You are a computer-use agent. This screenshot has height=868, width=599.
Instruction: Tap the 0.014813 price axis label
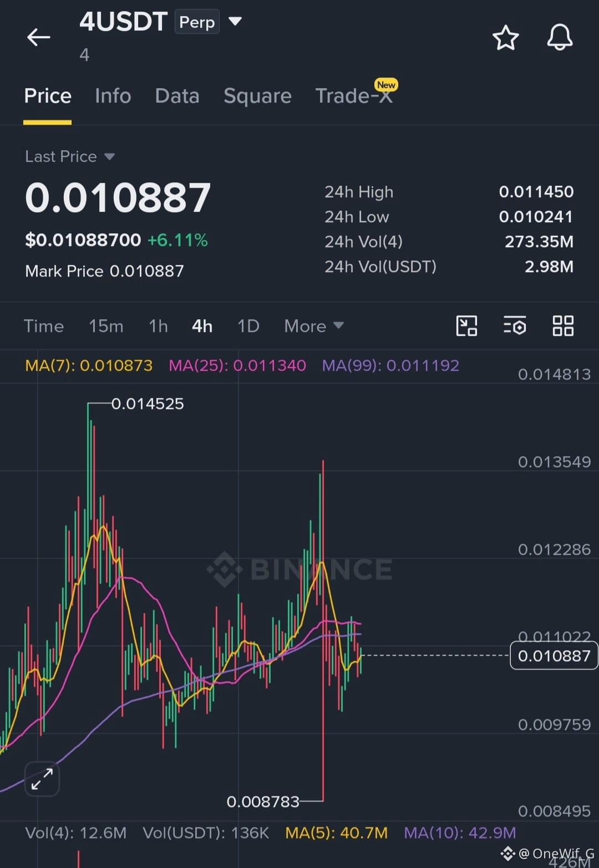pos(554,374)
